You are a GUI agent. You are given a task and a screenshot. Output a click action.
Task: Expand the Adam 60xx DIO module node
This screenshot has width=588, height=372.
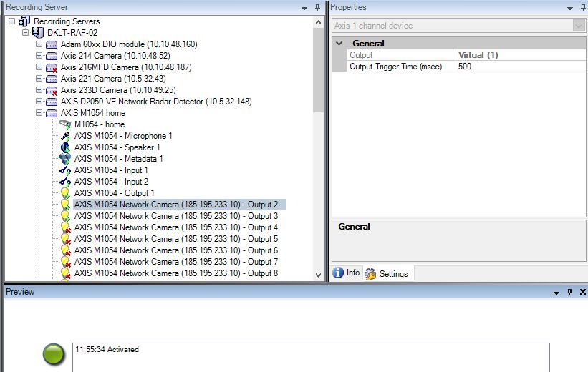coord(39,44)
